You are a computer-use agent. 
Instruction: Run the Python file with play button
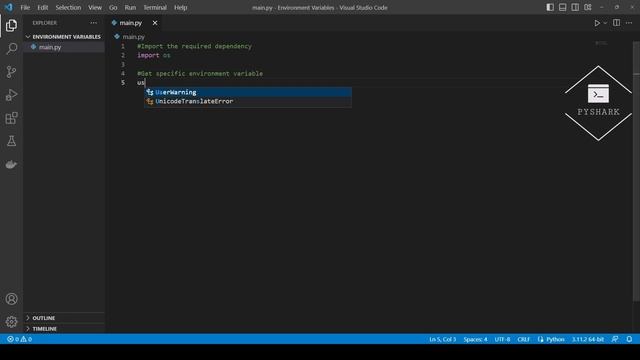tap(597, 23)
